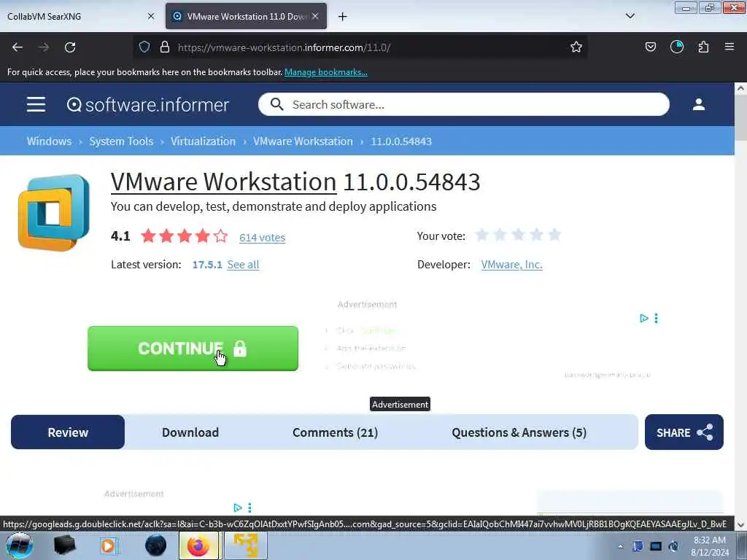Open Questions & Answers (5) tab
Screen dimensions: 747x560
pyautogui.click(x=519, y=432)
